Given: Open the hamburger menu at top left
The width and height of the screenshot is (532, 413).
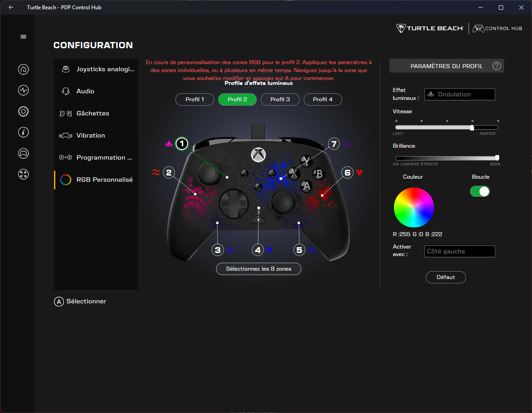Looking at the screenshot, I should point(23,36).
